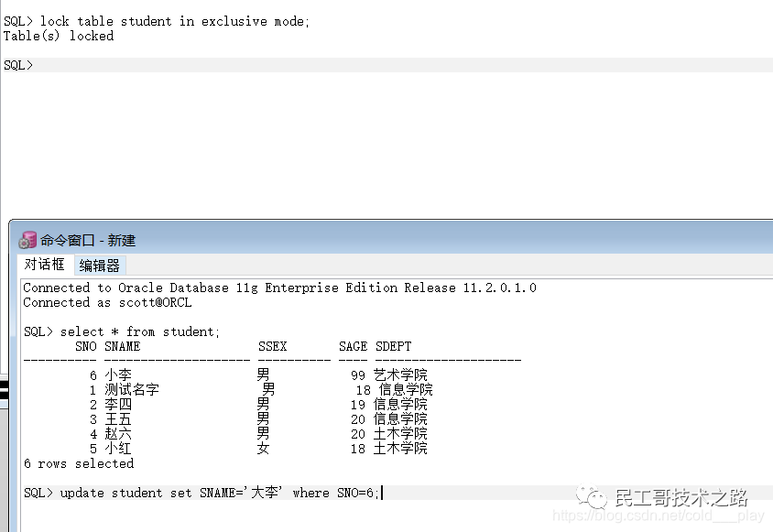
Task: Click the SNAME column header
Action: (122, 346)
